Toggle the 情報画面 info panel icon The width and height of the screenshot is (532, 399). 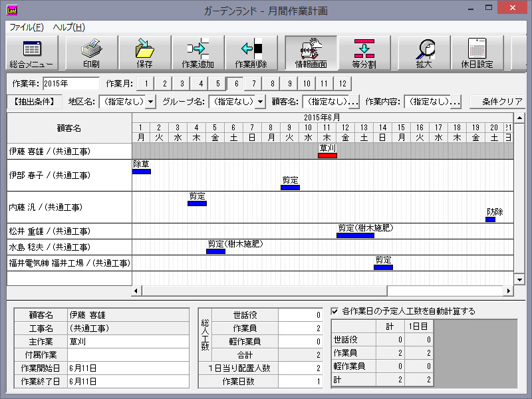point(311,53)
